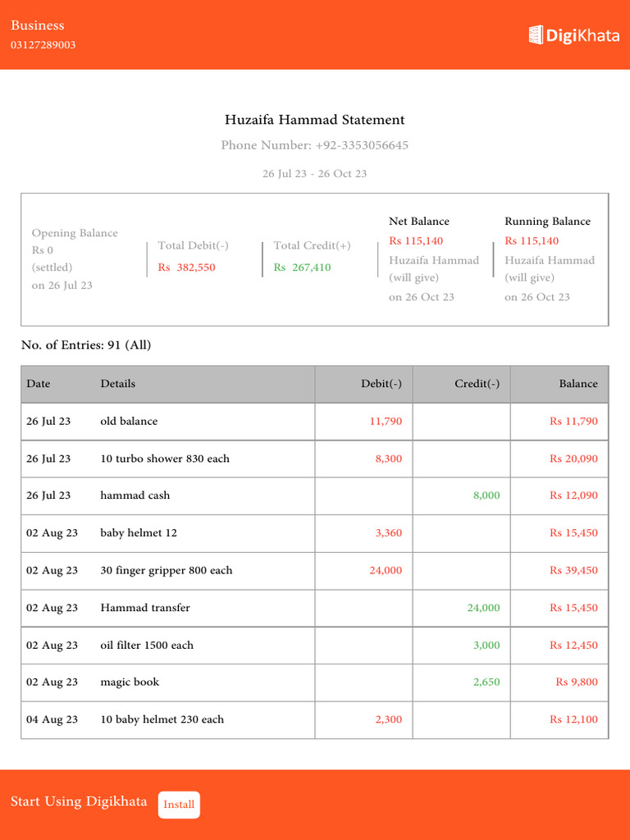The image size is (630, 840).
Task: Click business phone number 03127289003
Action: pos(43,45)
